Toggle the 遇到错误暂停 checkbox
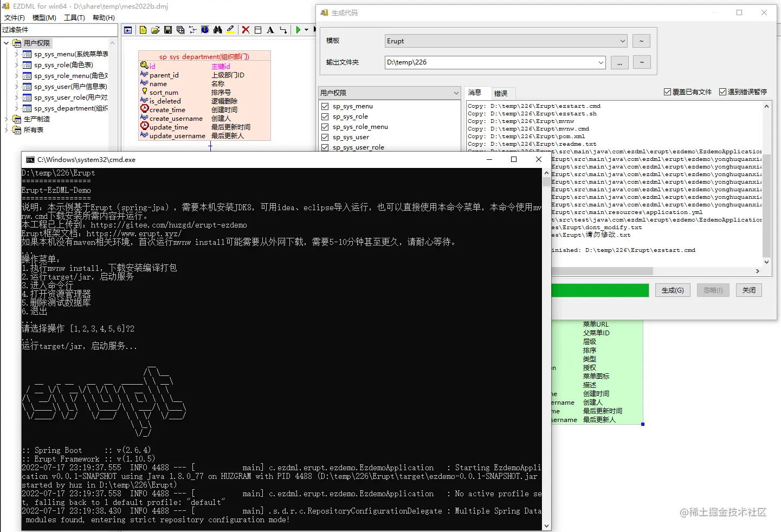781x532 pixels. (723, 92)
